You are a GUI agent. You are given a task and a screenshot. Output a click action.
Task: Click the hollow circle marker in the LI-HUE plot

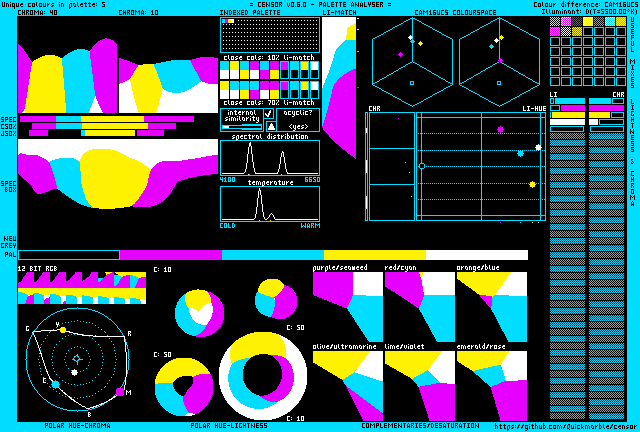422,166
